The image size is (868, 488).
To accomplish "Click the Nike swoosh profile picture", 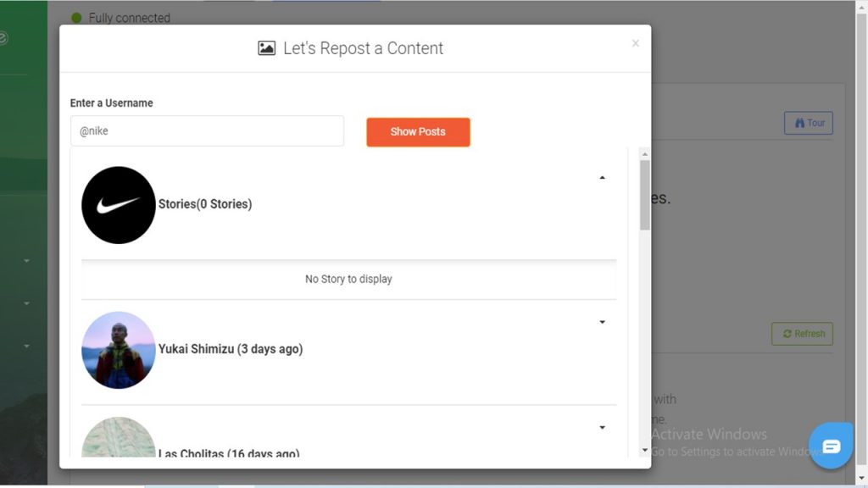I will pyautogui.click(x=119, y=205).
